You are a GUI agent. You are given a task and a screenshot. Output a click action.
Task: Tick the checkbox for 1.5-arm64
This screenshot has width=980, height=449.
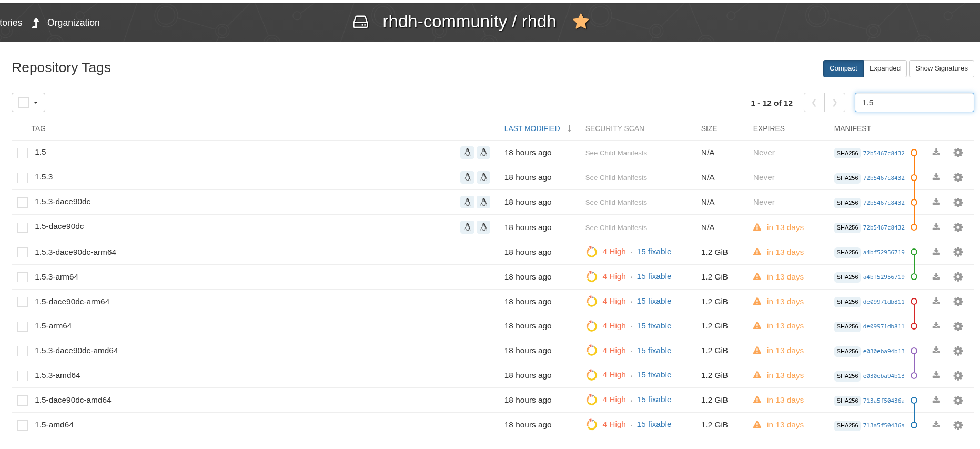[23, 326]
